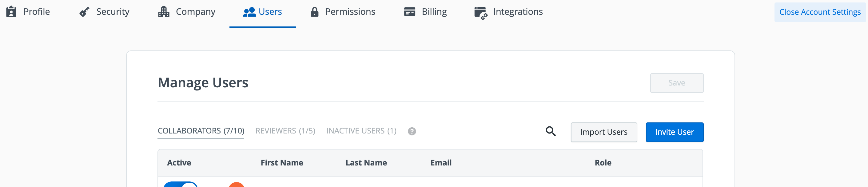Click the Role column header

tap(603, 163)
